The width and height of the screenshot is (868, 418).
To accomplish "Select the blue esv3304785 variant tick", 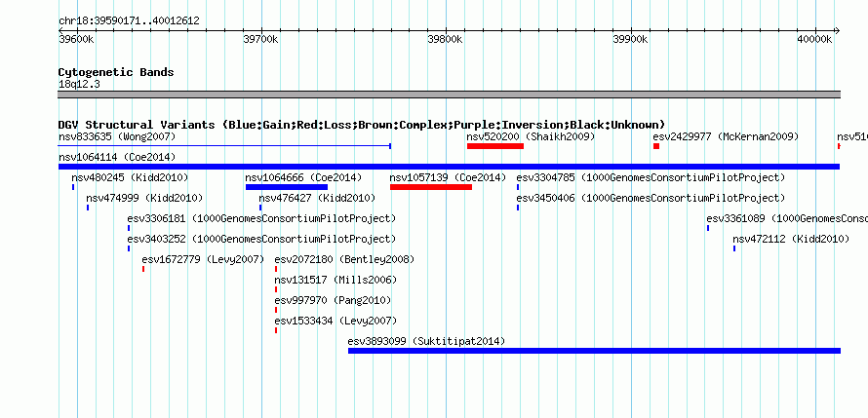I will pyautogui.click(x=518, y=187).
